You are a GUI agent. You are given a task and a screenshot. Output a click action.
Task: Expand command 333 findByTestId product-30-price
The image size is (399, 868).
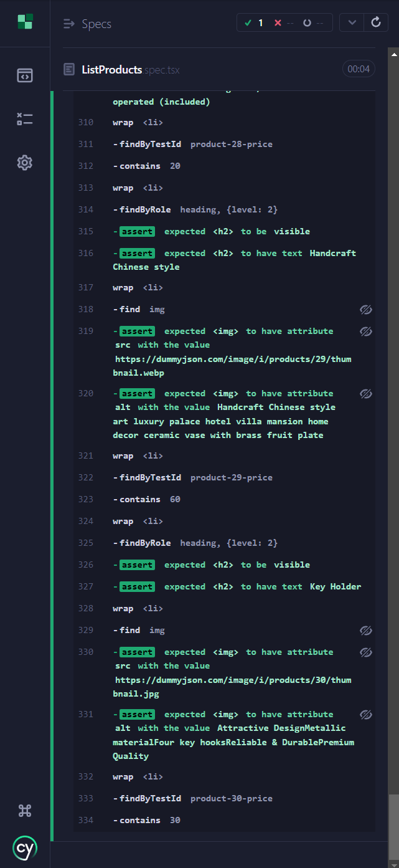[x=224, y=798]
